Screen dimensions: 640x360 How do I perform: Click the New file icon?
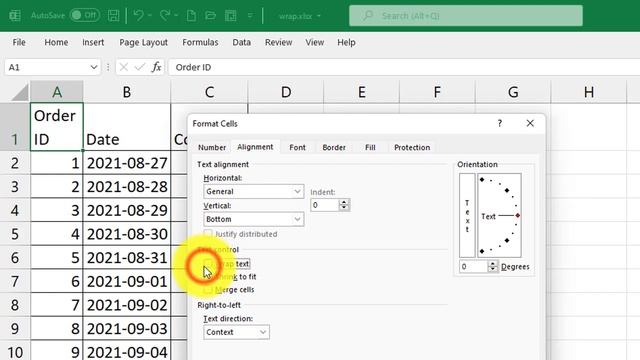(191, 16)
